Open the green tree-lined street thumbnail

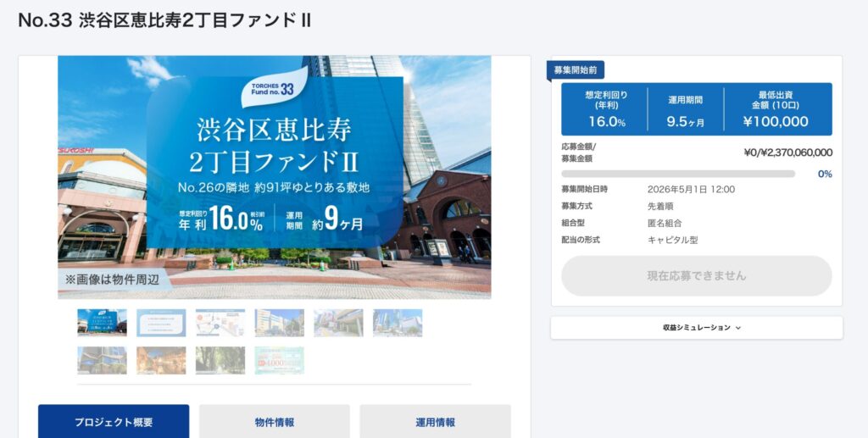[220, 360]
